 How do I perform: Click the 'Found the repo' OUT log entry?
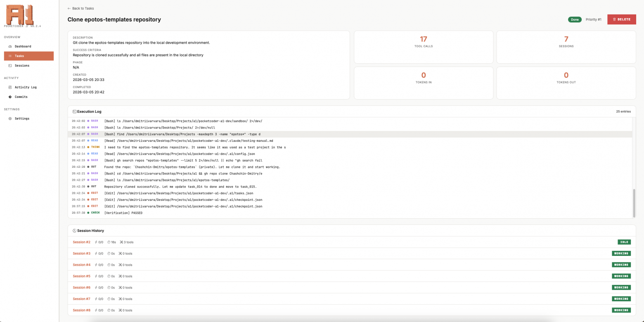(350, 167)
